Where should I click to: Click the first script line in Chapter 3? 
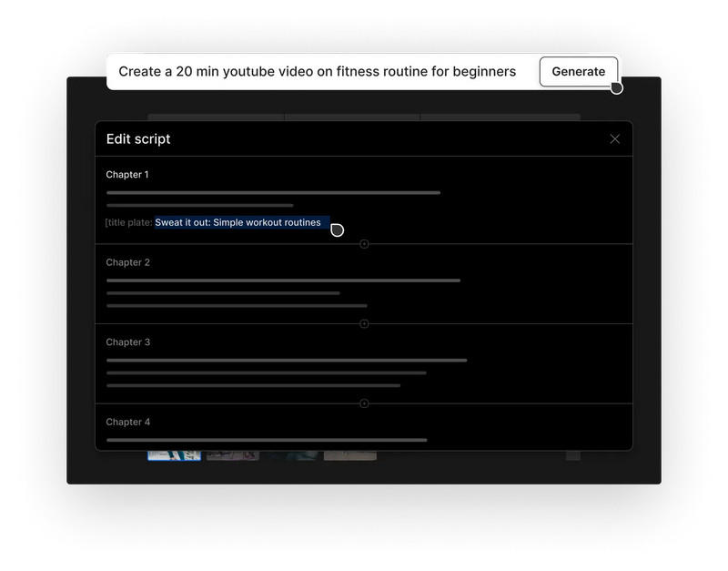coord(287,361)
